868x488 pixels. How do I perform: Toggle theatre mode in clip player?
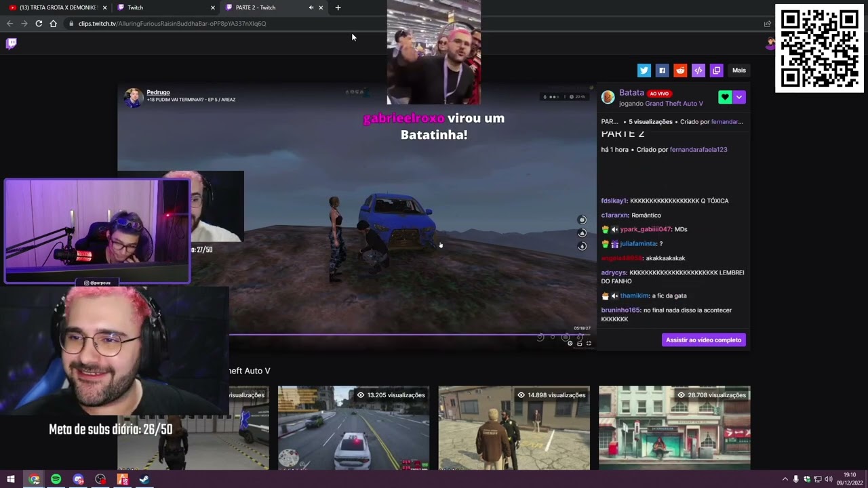point(579,343)
